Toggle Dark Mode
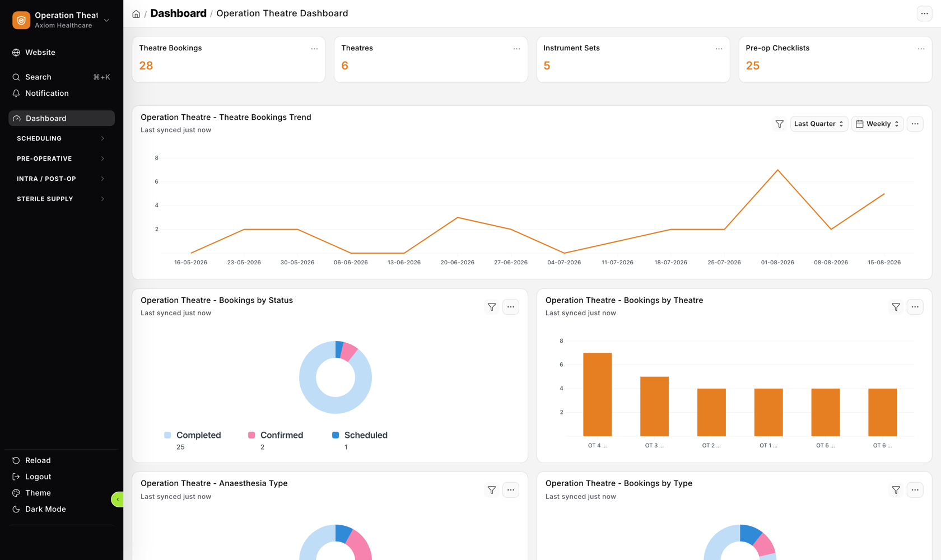This screenshot has height=560, width=941. tap(62, 509)
